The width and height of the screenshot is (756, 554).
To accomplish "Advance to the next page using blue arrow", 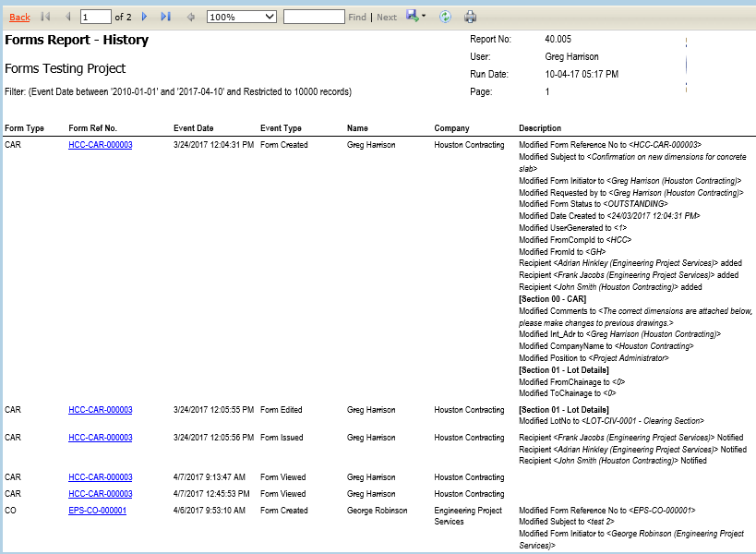I will [144, 17].
